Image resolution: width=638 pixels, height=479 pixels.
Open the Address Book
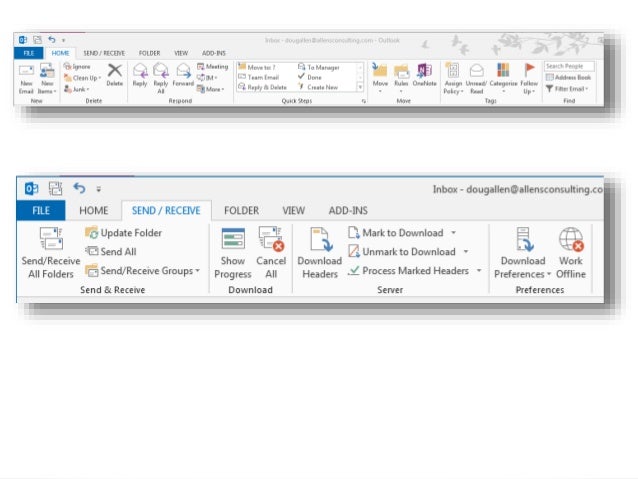click(x=568, y=77)
